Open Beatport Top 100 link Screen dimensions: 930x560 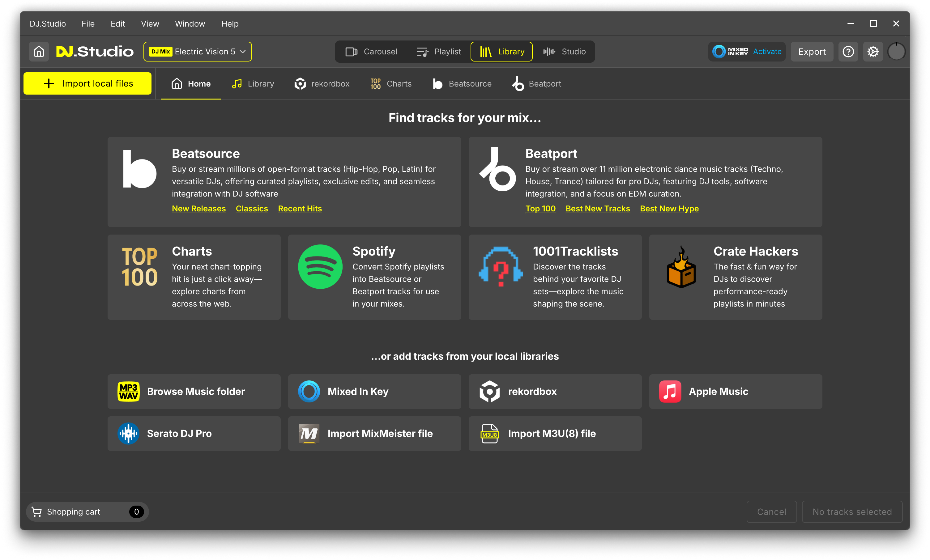click(540, 208)
